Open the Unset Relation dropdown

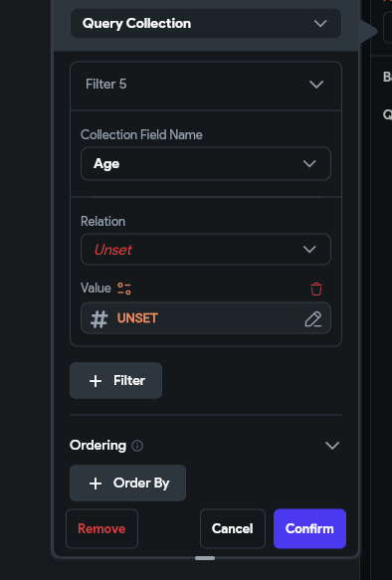point(206,250)
